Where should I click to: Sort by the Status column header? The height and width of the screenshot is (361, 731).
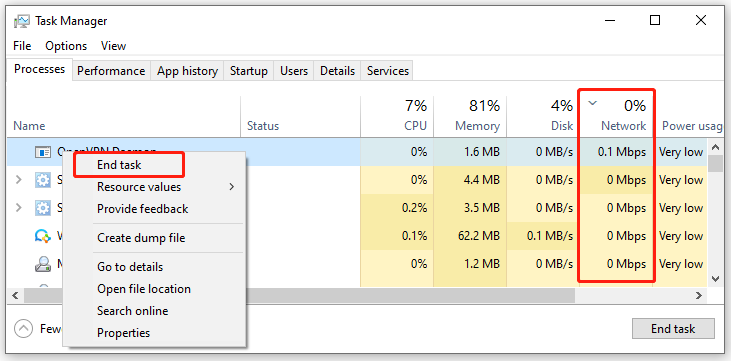pyautogui.click(x=300, y=117)
